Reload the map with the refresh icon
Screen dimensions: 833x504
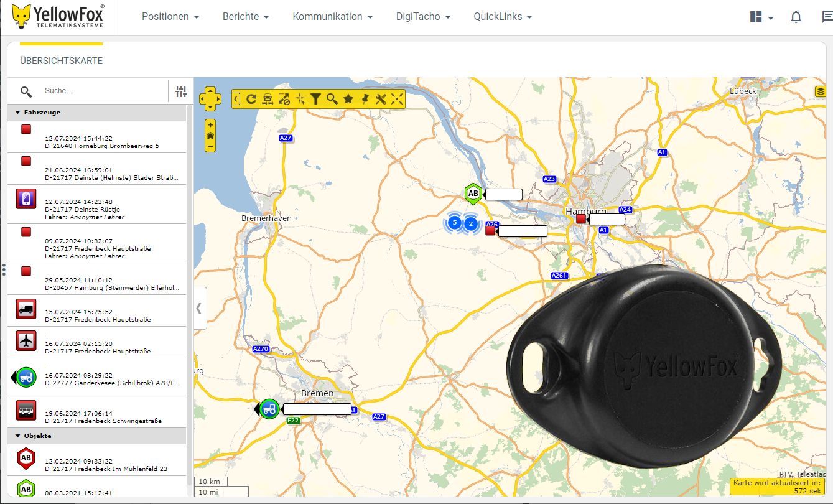coord(251,98)
